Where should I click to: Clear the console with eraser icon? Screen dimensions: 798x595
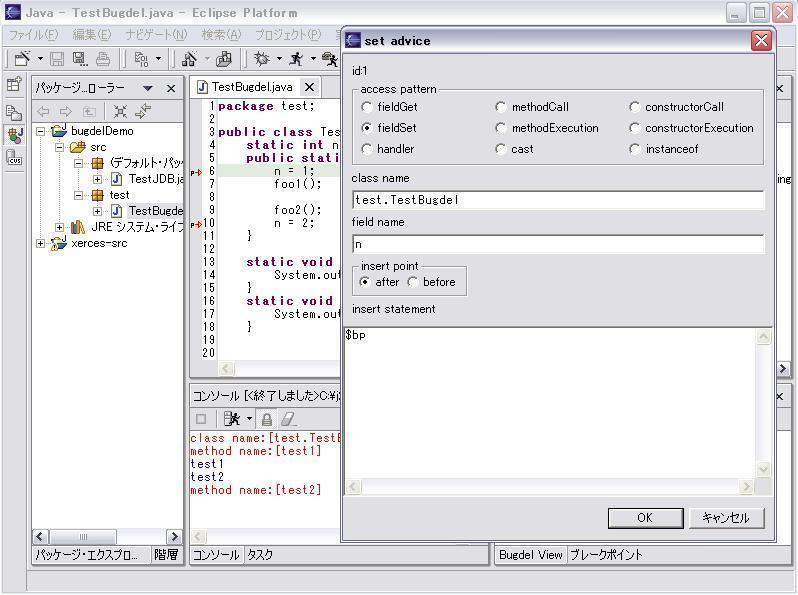coord(288,419)
